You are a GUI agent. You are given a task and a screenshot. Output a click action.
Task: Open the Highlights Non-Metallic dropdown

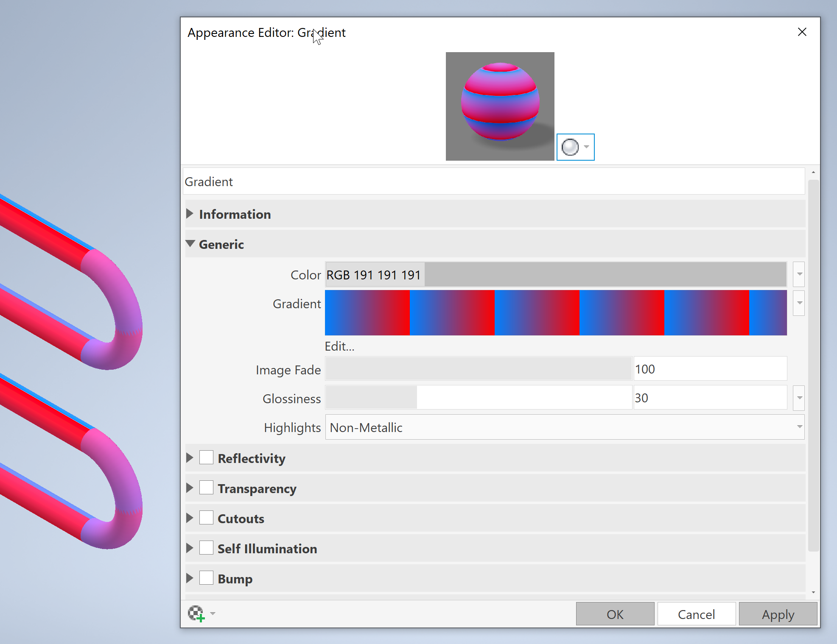pos(564,427)
